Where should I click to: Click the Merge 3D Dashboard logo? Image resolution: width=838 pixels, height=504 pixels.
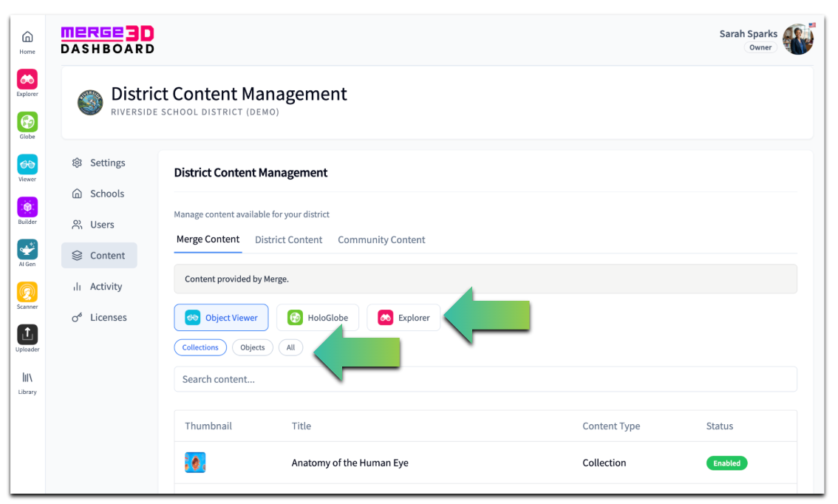pyautogui.click(x=107, y=40)
